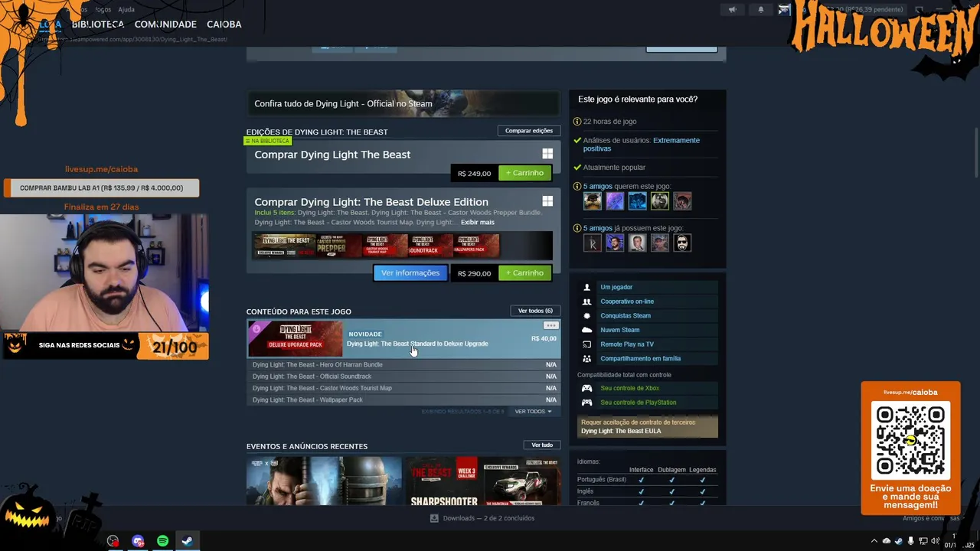Click the info icon next to 22 horas de jogo
This screenshot has width=980, height=551.
tap(578, 122)
